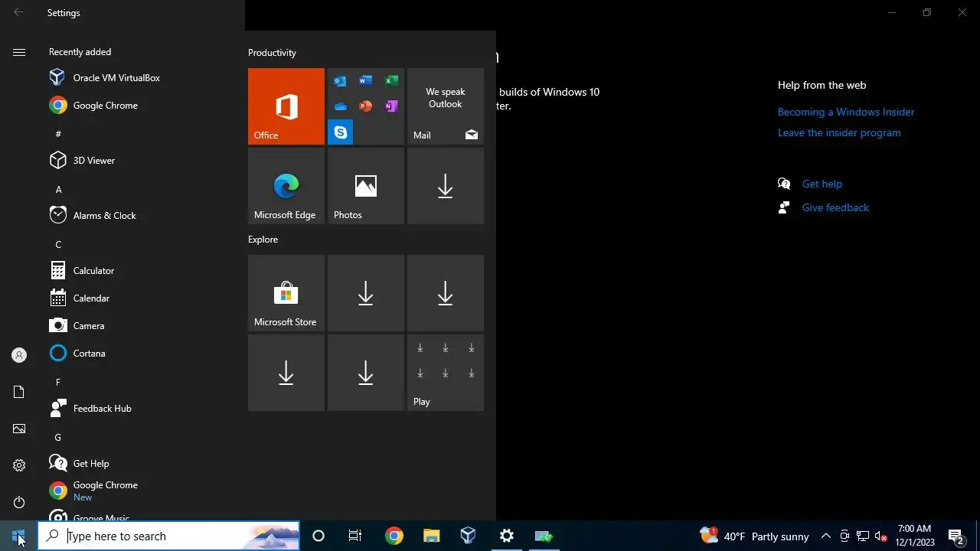
Task: Open Microsoft Store tile
Action: (286, 293)
